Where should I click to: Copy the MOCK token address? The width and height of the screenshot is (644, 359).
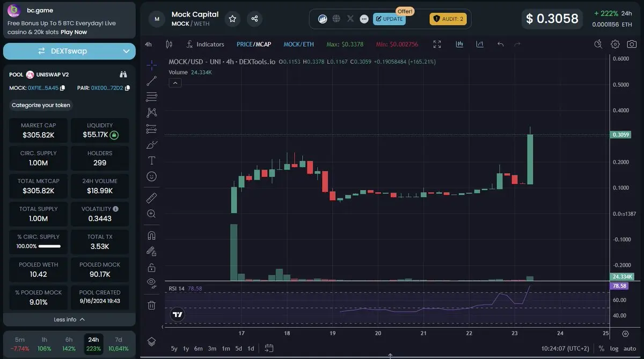click(63, 88)
